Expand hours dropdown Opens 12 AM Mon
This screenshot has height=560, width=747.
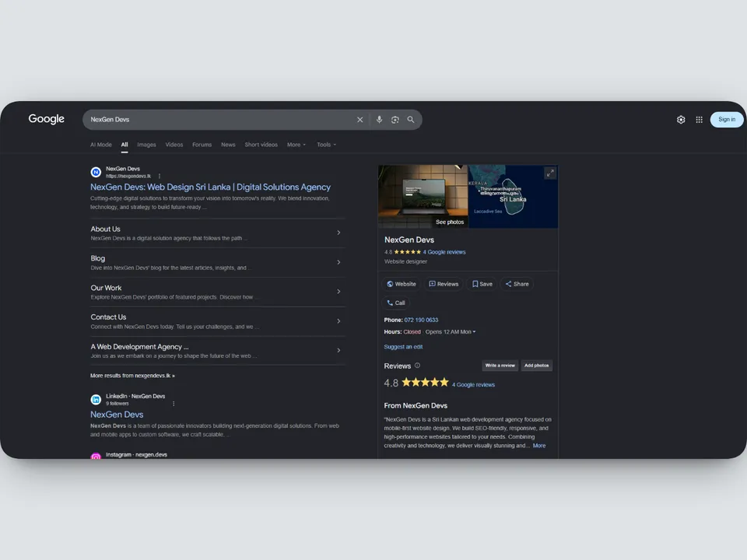(x=451, y=332)
